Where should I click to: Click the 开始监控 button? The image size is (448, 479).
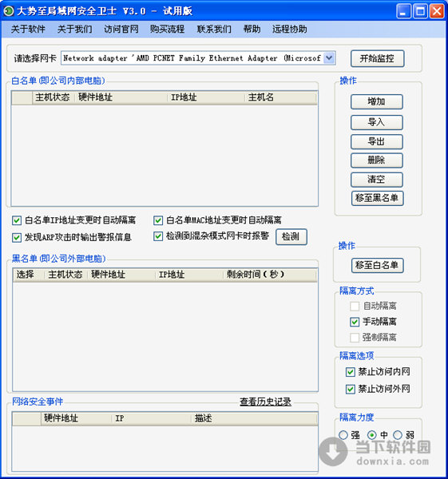point(378,58)
